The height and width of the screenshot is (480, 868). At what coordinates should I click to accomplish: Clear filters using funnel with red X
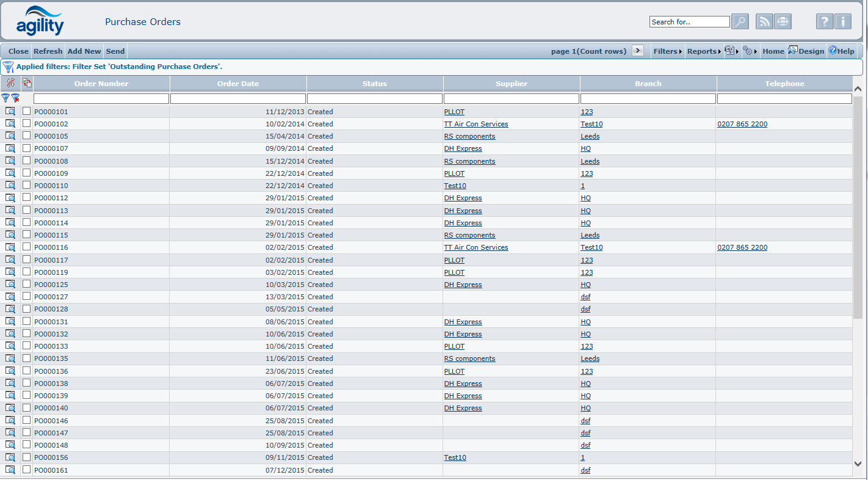16,98
